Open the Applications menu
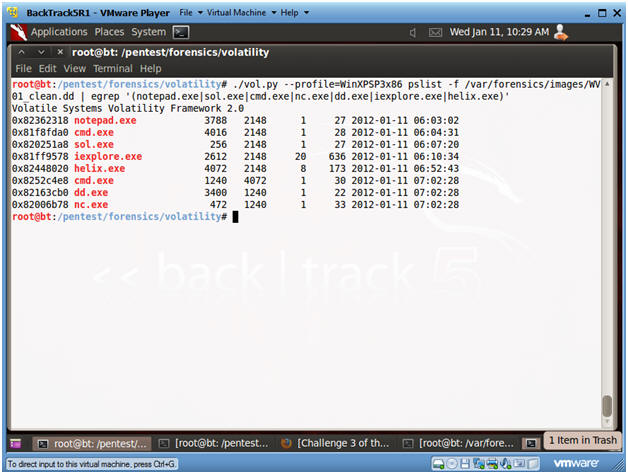This screenshot has height=474, width=628. [x=59, y=32]
